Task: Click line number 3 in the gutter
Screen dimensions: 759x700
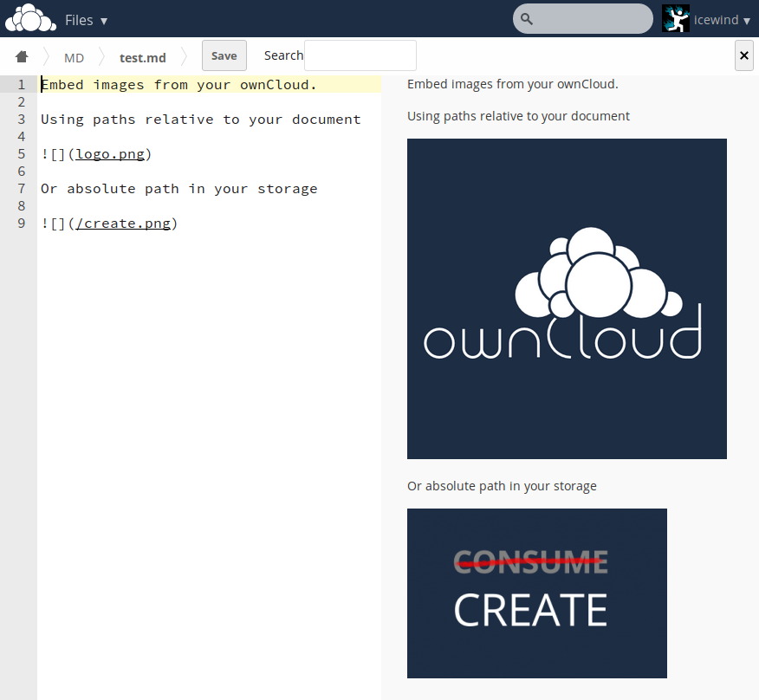Action: [22, 119]
